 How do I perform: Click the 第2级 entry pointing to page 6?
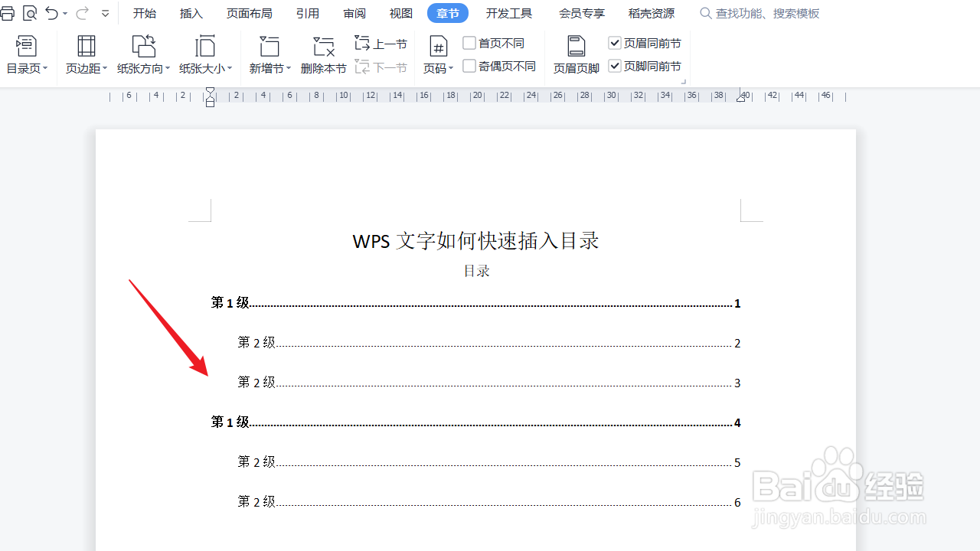[489, 502]
